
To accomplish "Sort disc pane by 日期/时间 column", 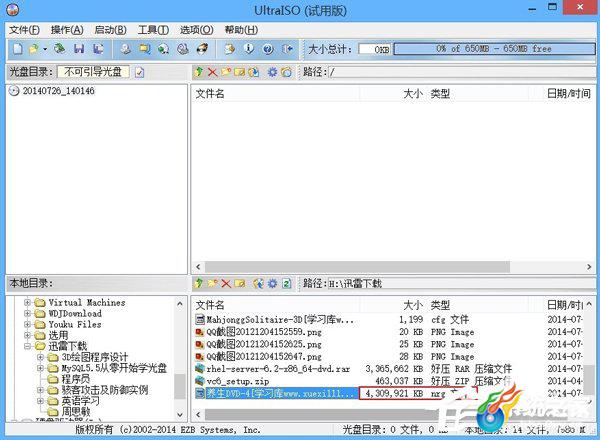I will point(569,94).
